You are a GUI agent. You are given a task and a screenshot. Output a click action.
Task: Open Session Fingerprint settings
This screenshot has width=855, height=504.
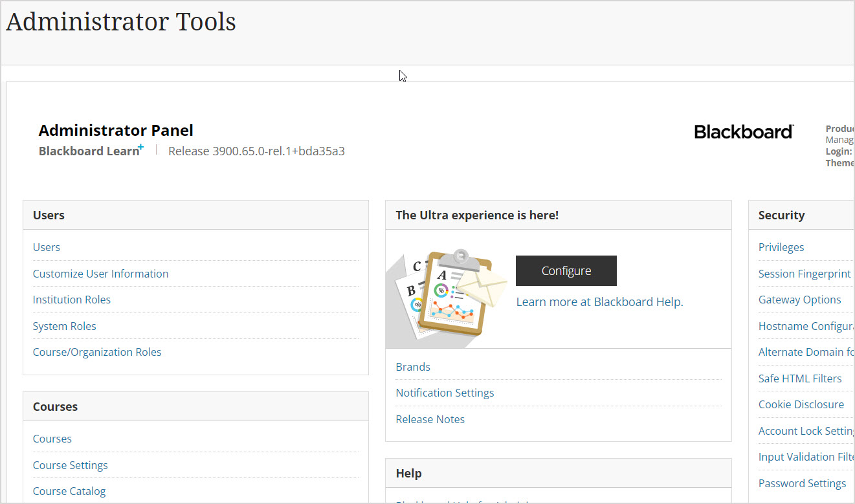805,274
